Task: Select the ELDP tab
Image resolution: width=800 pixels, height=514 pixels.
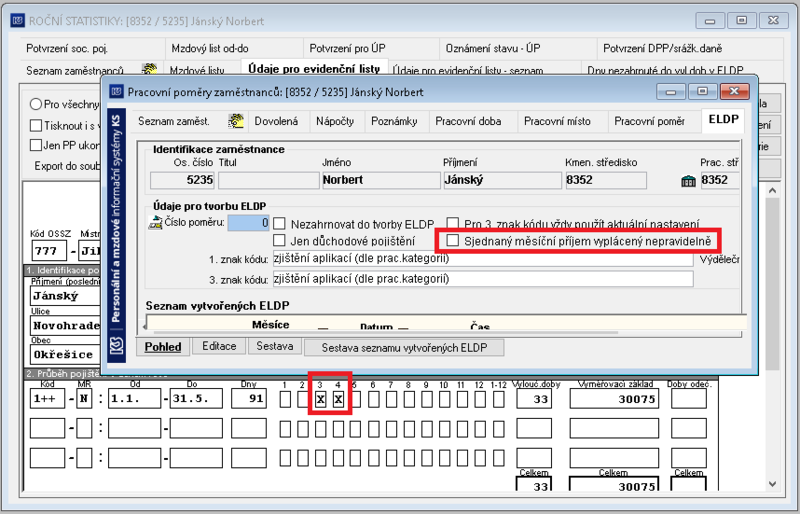Action: point(723,120)
